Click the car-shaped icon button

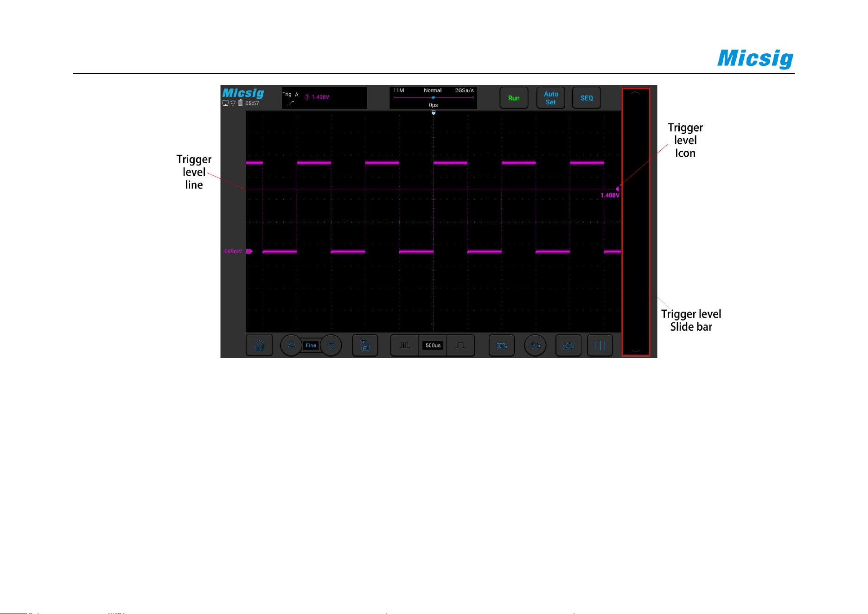tap(568, 345)
